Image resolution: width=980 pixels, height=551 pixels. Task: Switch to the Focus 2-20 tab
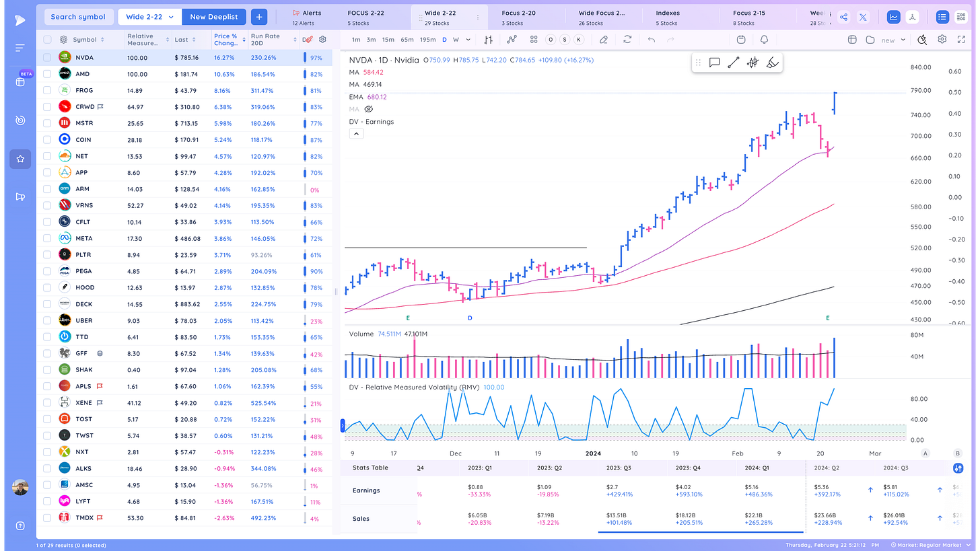click(x=519, y=17)
